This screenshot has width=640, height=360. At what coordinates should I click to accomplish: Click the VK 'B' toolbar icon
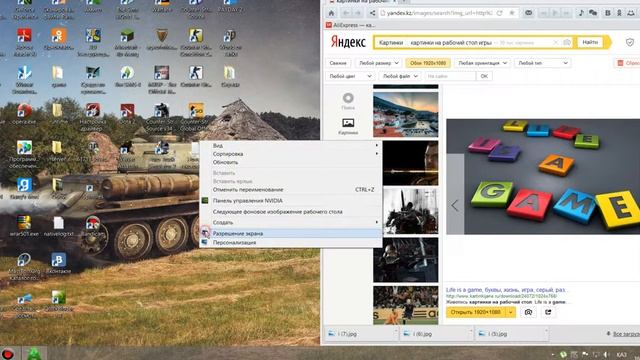pyautogui.click(x=608, y=13)
